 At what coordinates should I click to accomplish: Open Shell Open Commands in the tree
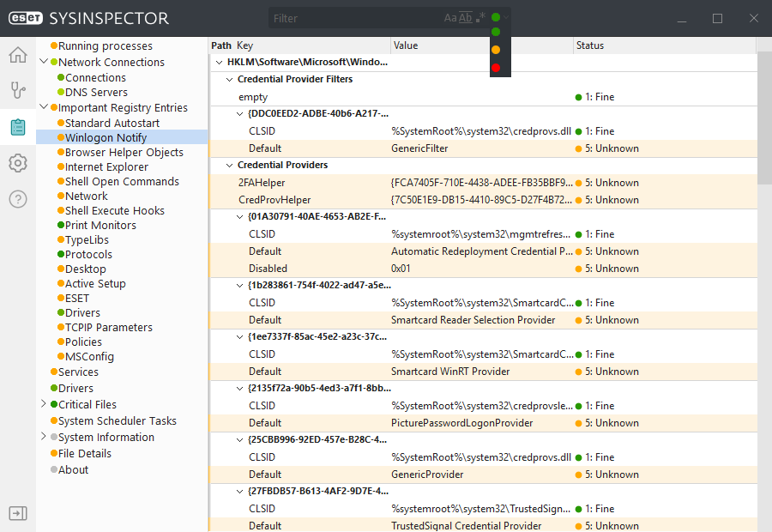click(122, 181)
